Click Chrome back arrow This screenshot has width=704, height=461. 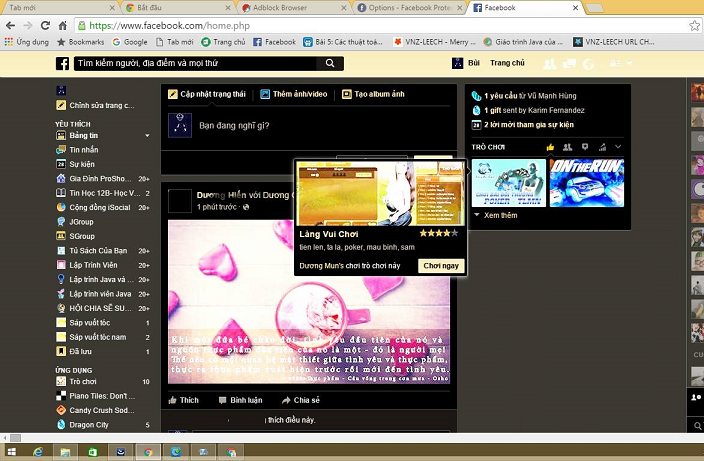[x=10, y=26]
